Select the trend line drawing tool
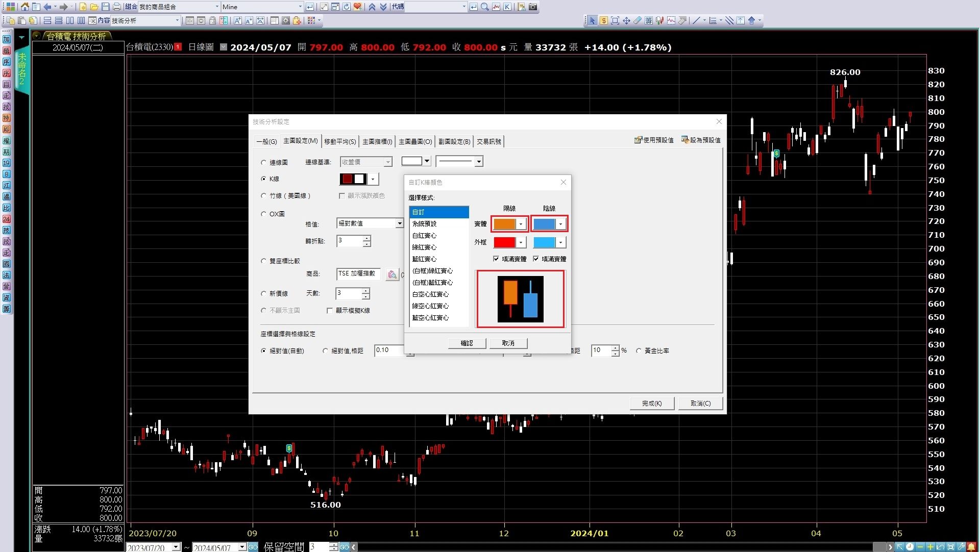Viewport: 980px width, 552px height. (x=696, y=20)
